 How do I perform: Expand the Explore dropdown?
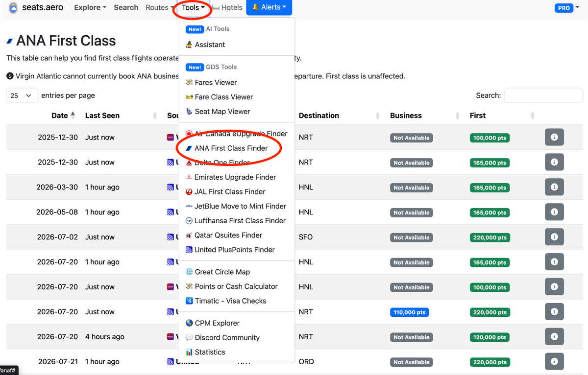point(90,7)
